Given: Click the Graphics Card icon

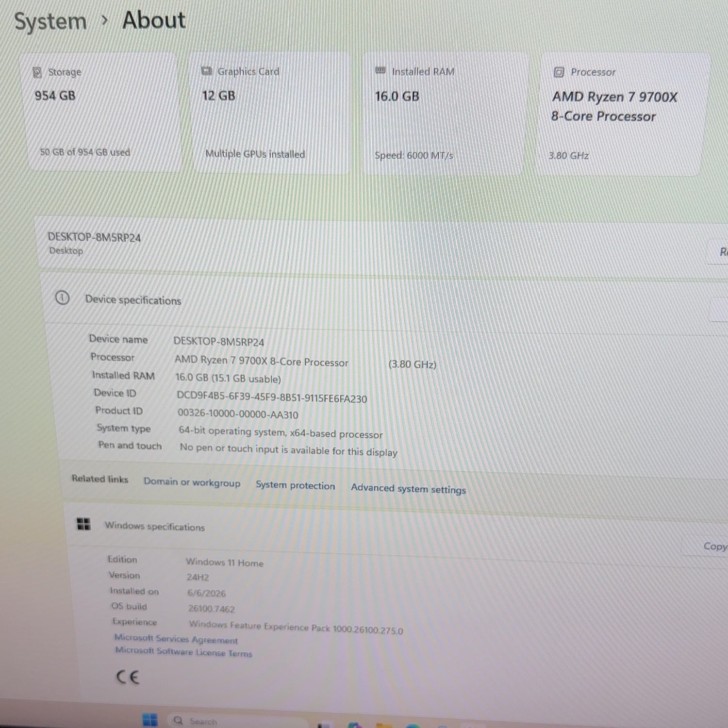Looking at the screenshot, I should tap(207, 71).
